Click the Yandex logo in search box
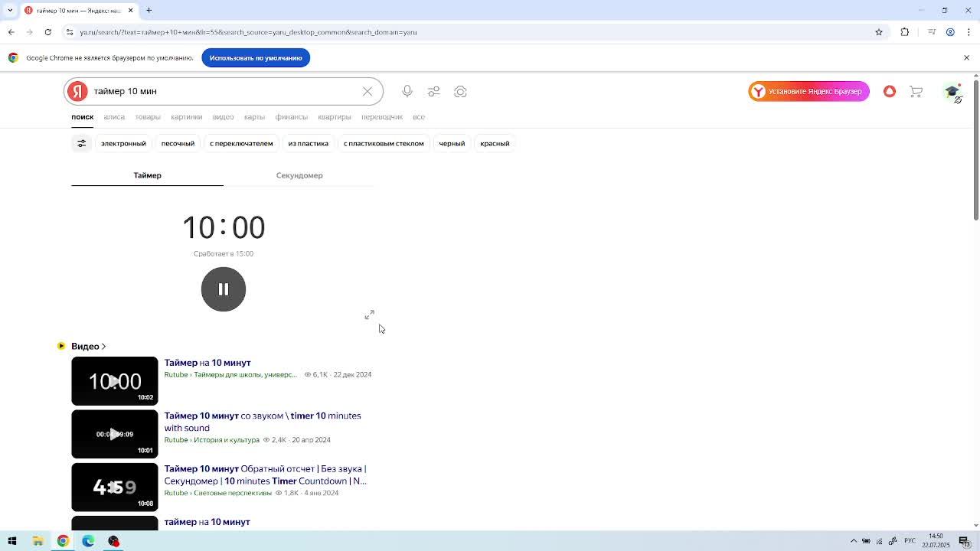 pos(77,91)
